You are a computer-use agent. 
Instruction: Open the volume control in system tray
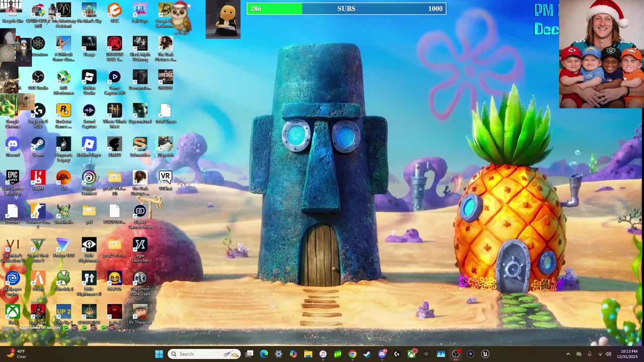608,354
